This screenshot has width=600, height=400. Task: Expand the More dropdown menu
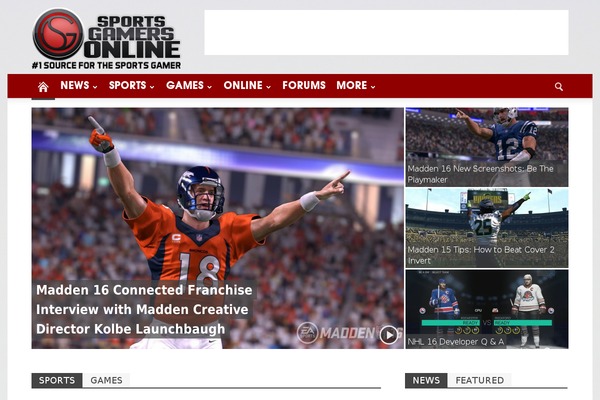[x=355, y=85]
